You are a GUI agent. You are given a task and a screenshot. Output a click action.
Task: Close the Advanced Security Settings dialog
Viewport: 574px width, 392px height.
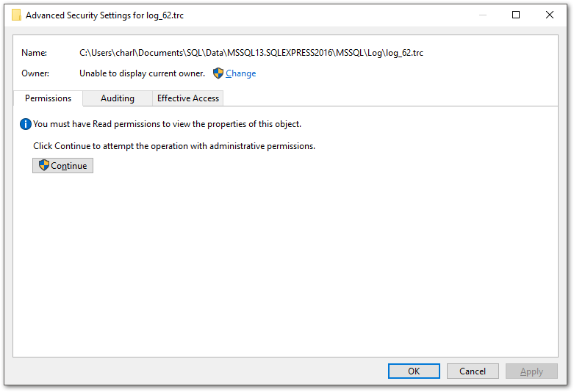pyautogui.click(x=550, y=15)
